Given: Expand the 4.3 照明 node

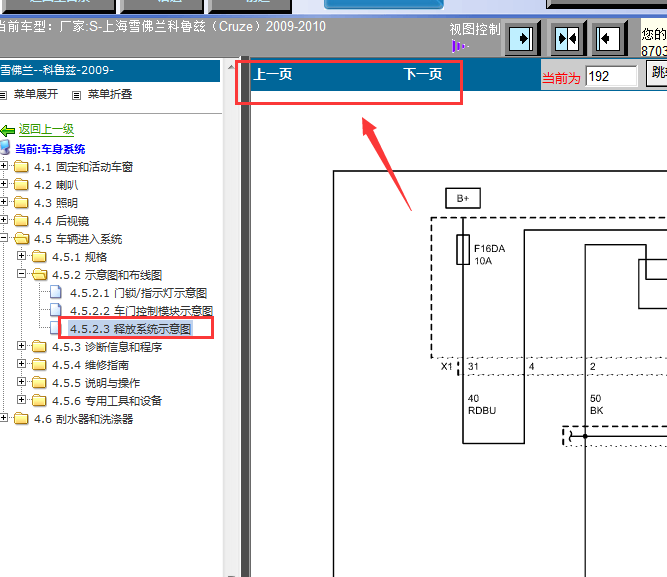Looking at the screenshot, I should point(3,201).
